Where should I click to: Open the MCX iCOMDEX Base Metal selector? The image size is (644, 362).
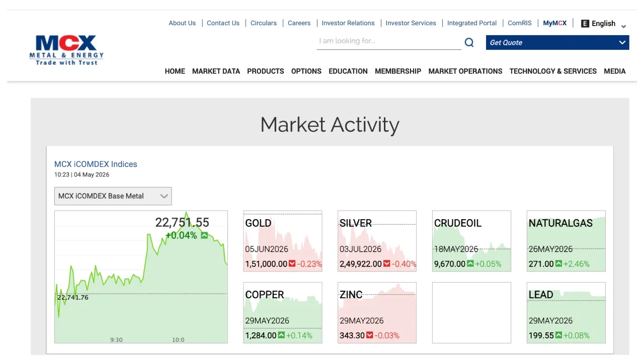pos(113,196)
